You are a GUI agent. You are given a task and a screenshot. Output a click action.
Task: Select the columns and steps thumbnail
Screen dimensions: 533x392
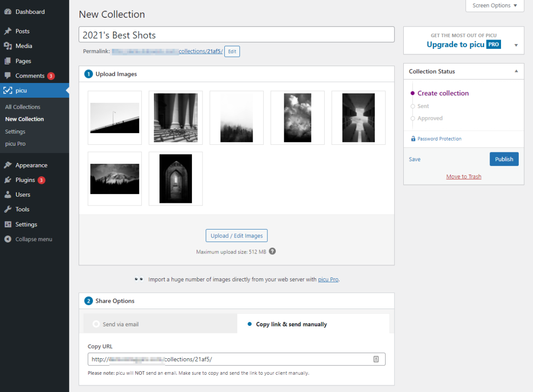(176, 118)
